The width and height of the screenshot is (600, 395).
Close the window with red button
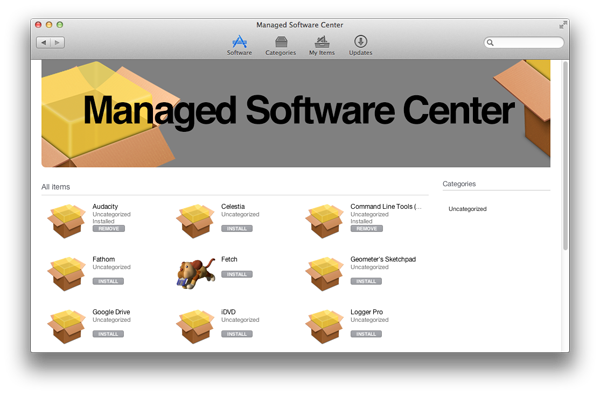[38, 25]
